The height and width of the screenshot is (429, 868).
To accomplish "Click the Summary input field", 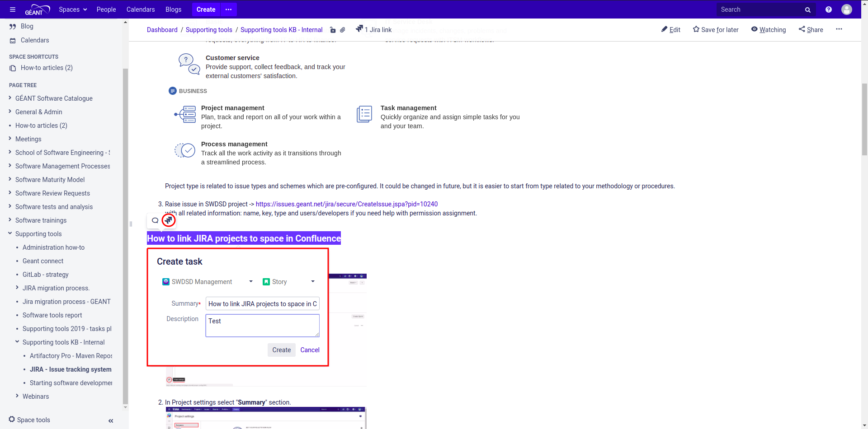I will pyautogui.click(x=263, y=303).
